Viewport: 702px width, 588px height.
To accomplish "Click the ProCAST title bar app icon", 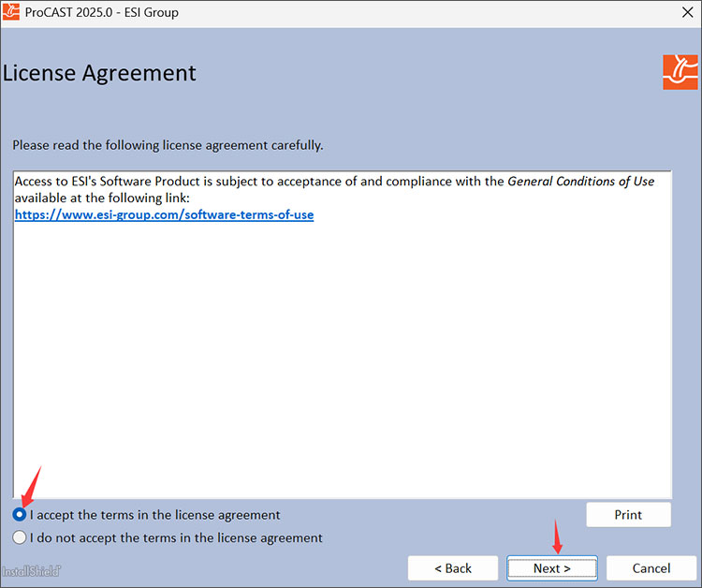I will pyautogui.click(x=10, y=12).
